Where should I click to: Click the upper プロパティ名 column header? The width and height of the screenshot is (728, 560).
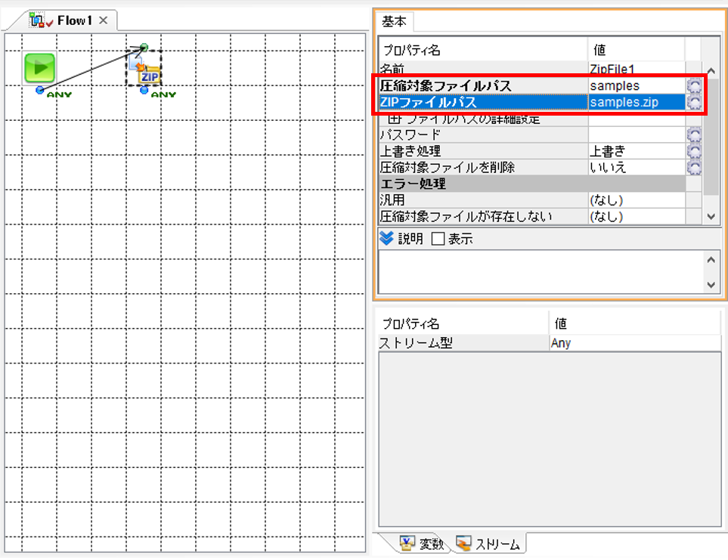click(483, 50)
